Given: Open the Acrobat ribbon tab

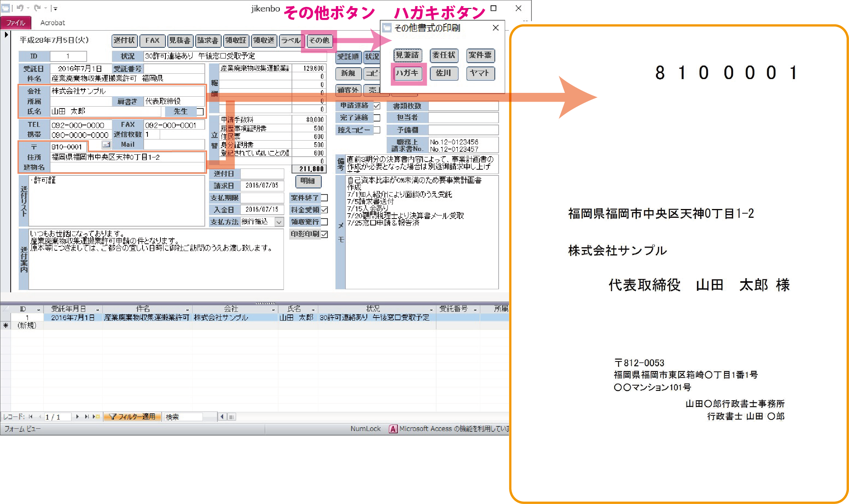Looking at the screenshot, I should (53, 23).
